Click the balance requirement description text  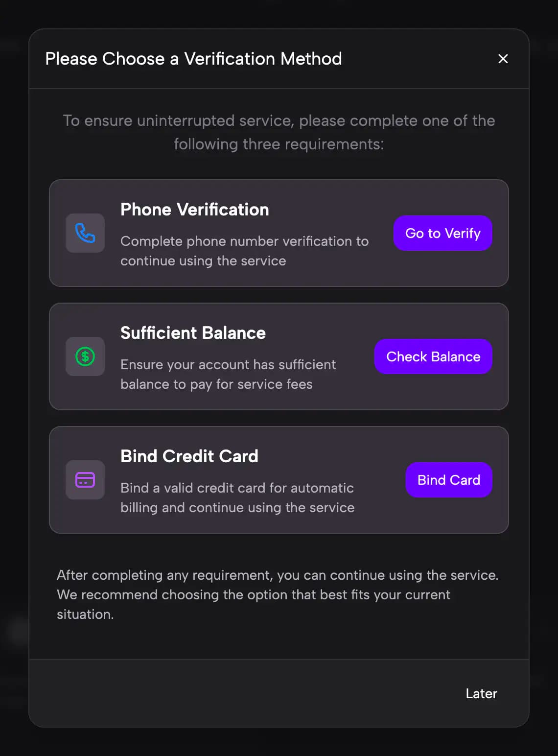click(228, 374)
